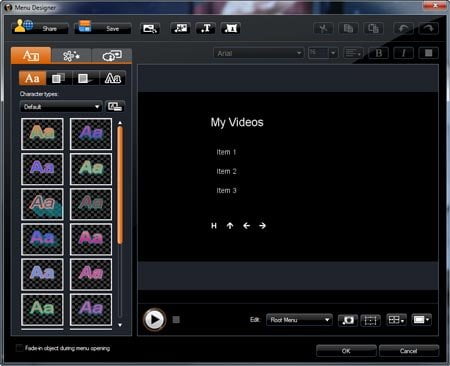The image size is (450, 366).
Task: Click the add button toolbar icon
Action: [x=231, y=28]
